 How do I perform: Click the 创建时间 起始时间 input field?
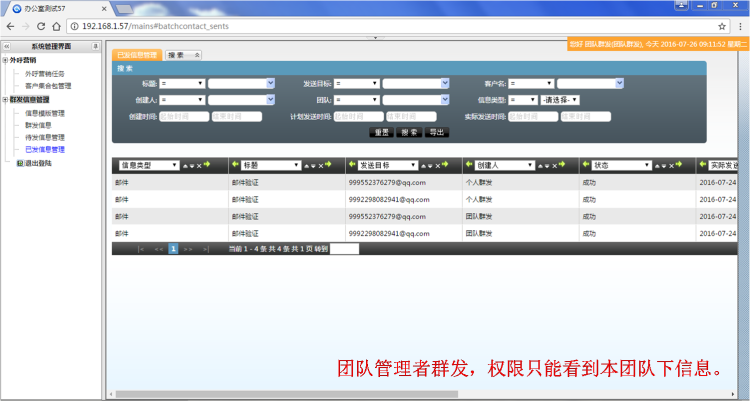pos(182,116)
